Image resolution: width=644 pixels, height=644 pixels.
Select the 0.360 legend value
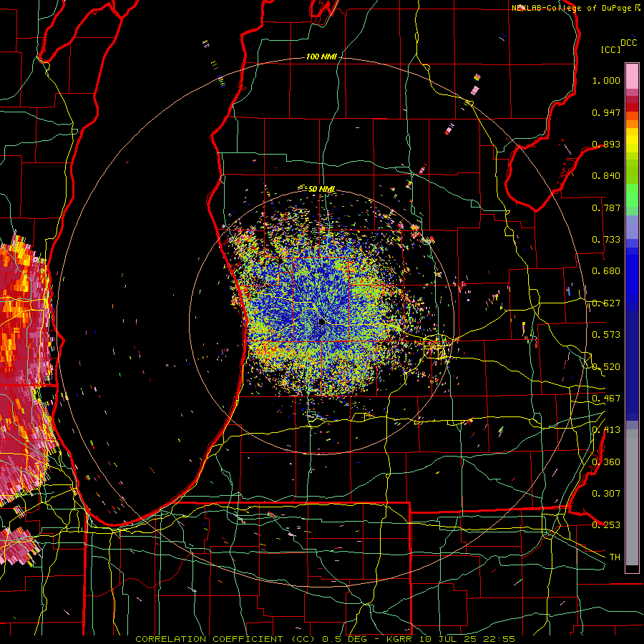(x=606, y=462)
